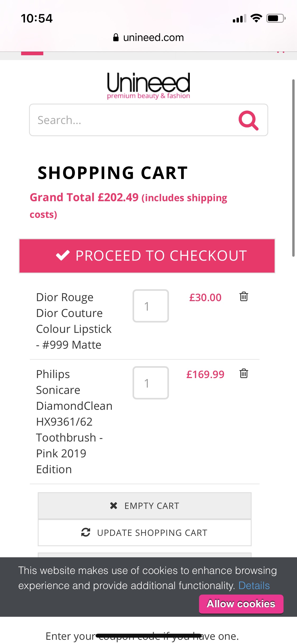Tap the Wi-Fi status icon
297x644 pixels.
coord(256,18)
